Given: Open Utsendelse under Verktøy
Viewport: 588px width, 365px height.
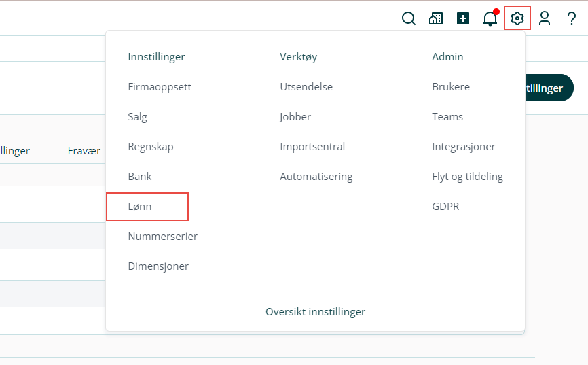Looking at the screenshot, I should point(306,87).
